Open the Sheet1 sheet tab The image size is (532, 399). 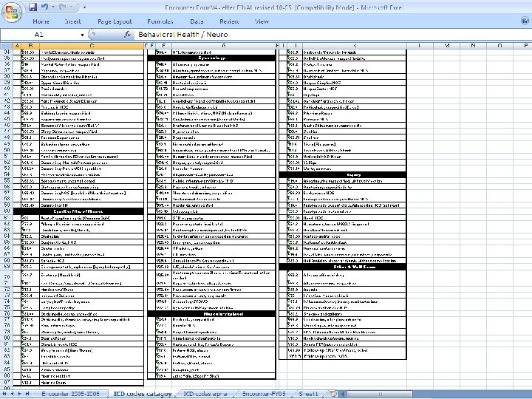point(309,394)
